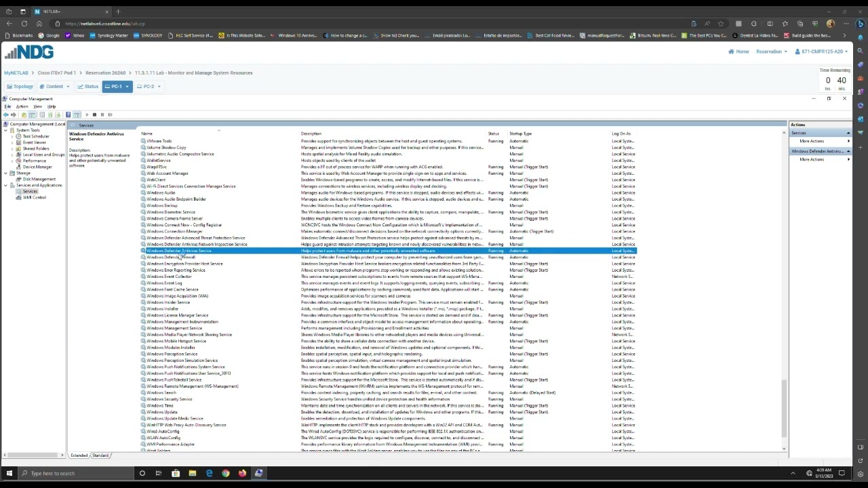Reload the browser page
Image resolution: width=868 pixels, height=488 pixels.
pos(24,24)
